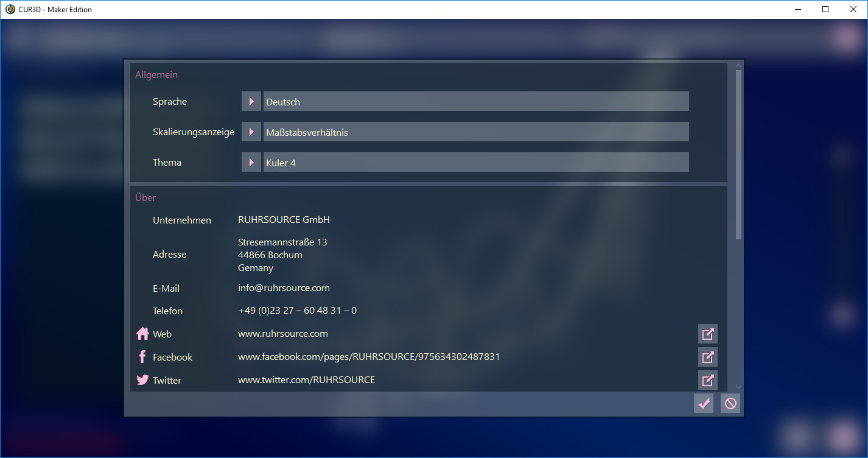Click the E-Mail label
Image resolution: width=868 pixels, height=458 pixels.
[x=166, y=289]
